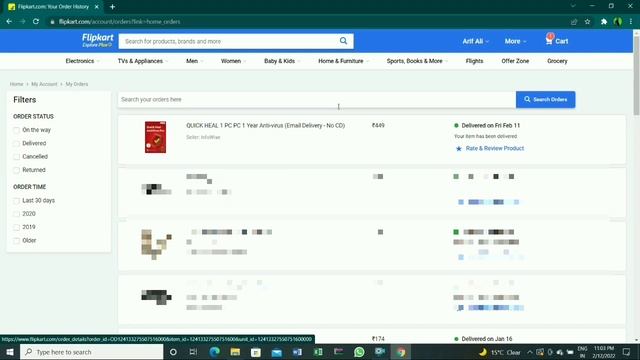Check the Older order time filter
The height and width of the screenshot is (360, 640).
(16, 241)
